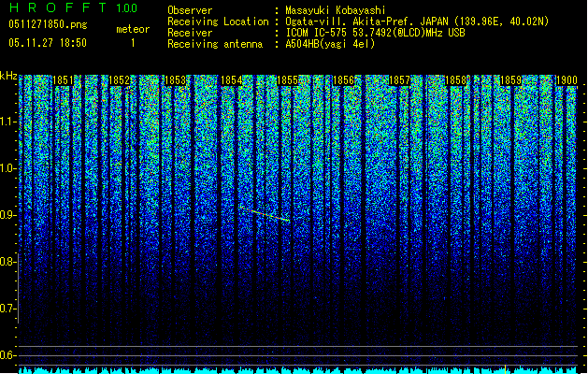This screenshot has height=374, width=588.
Task: Click the kHz axis unit label
Action: (8, 76)
